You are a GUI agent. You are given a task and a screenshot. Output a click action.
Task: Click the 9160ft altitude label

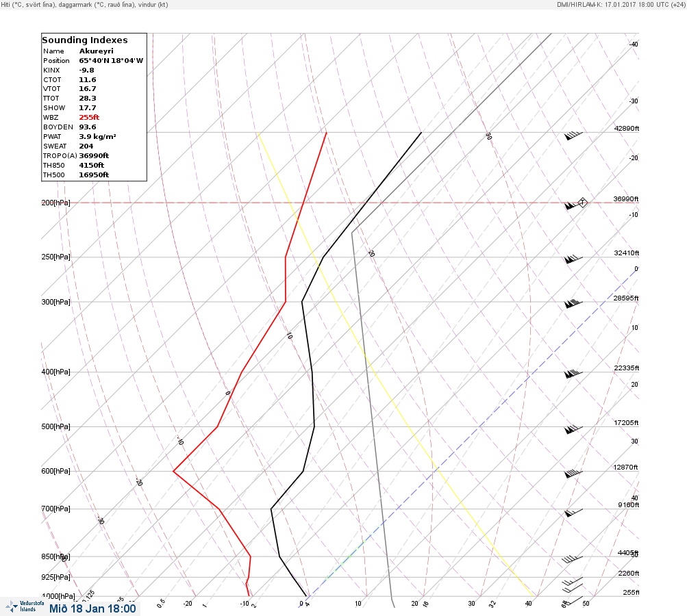pos(629,505)
